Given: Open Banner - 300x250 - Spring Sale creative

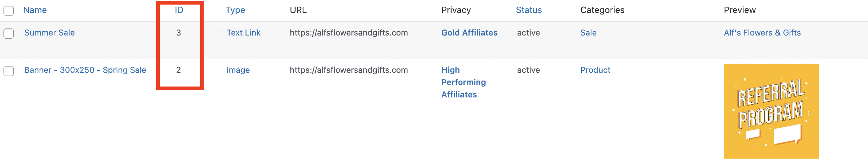Looking at the screenshot, I should click(85, 70).
